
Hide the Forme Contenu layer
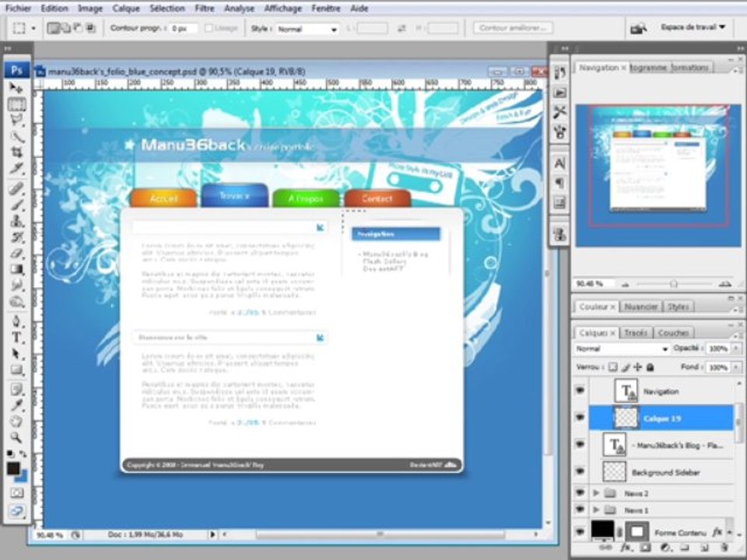coord(580,531)
